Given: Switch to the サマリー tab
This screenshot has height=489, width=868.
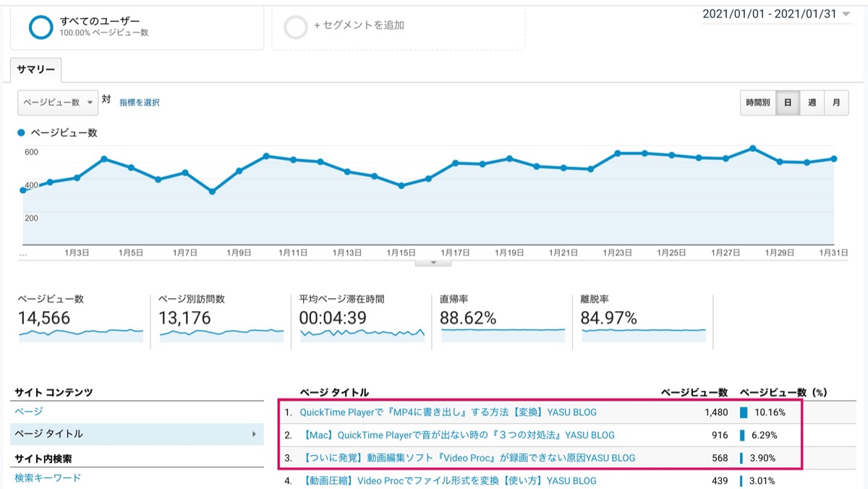Looking at the screenshot, I should (x=36, y=69).
